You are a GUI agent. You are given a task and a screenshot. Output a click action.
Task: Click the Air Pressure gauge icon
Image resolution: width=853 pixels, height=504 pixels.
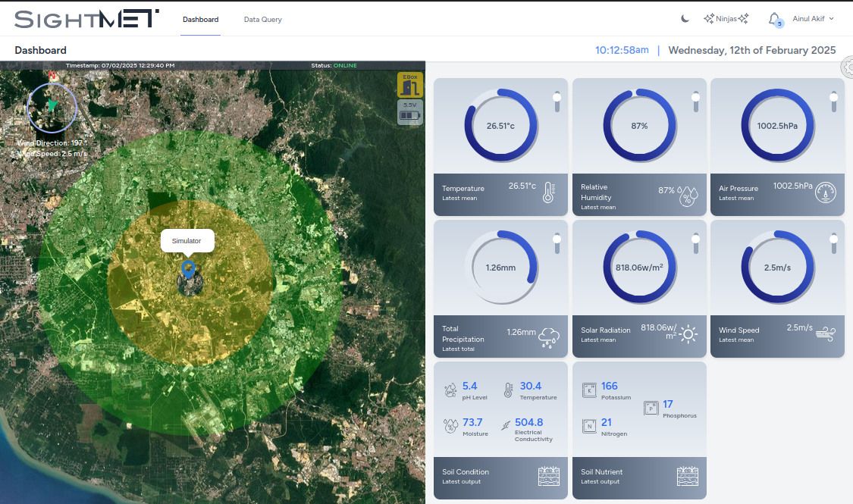click(x=825, y=193)
